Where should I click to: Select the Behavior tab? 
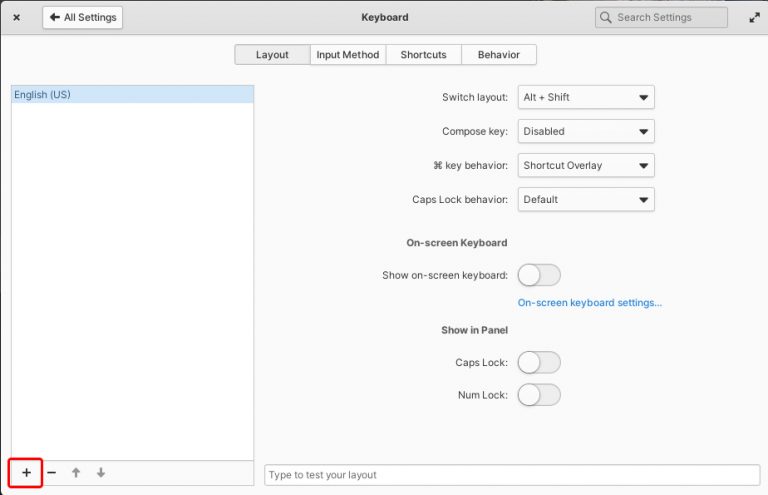[x=498, y=55]
